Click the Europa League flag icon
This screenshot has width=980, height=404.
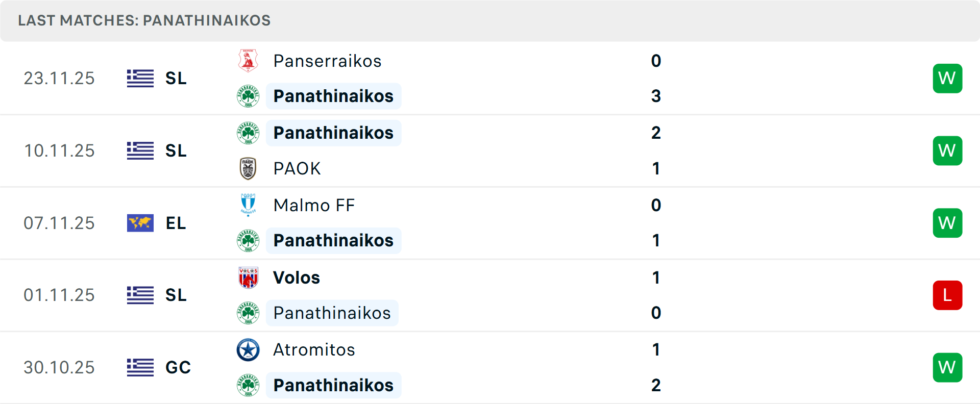(140, 223)
